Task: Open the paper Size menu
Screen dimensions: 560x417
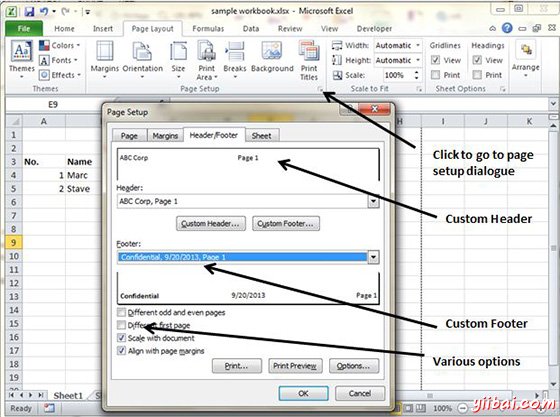Action: [x=178, y=60]
